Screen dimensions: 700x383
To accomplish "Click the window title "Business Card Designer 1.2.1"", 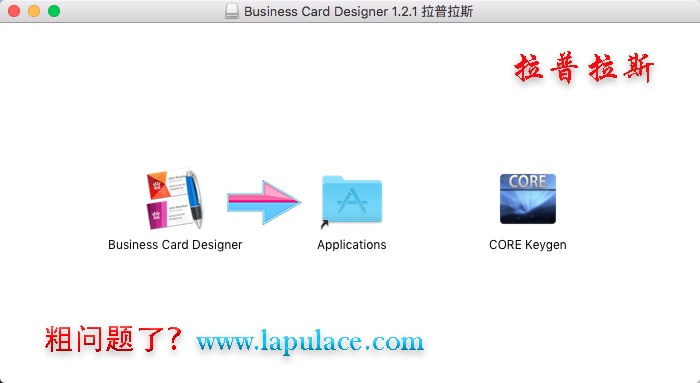I will pyautogui.click(x=330, y=11).
